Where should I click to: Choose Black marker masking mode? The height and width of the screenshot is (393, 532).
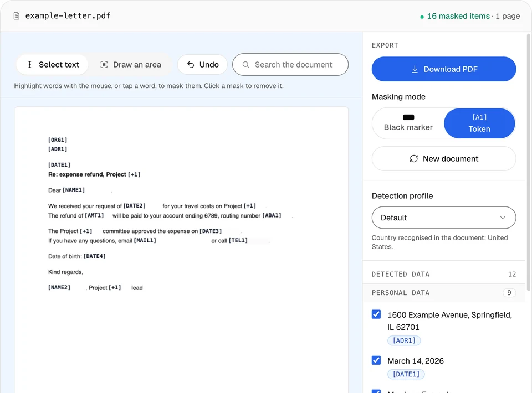point(408,123)
